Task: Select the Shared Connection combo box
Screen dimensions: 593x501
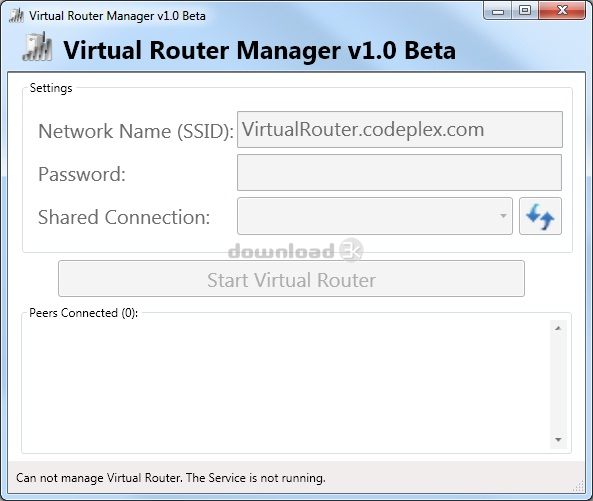Action: pos(375,216)
